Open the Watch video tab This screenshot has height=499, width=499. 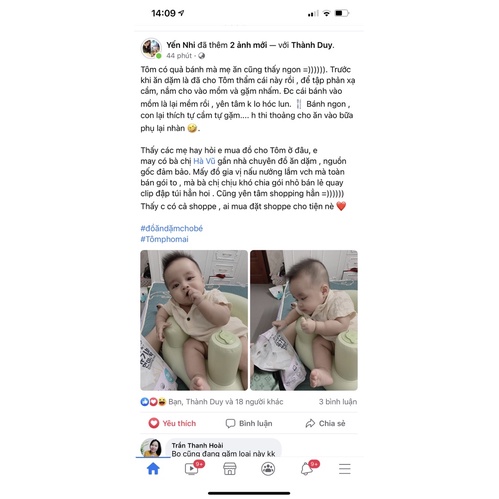191,469
